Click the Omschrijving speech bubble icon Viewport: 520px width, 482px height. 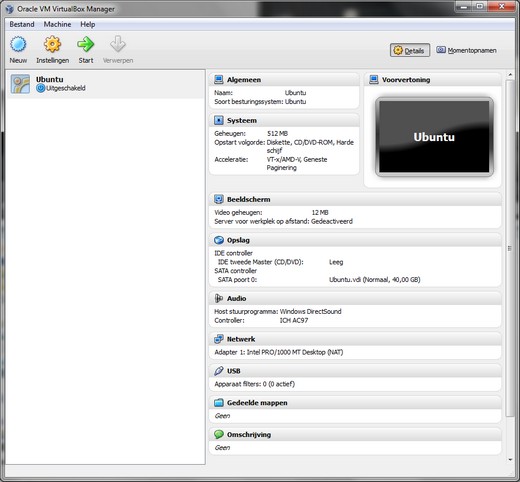[219, 434]
